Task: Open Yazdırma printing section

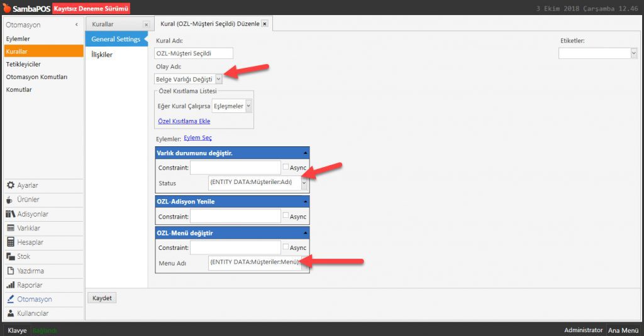Action: coord(30,271)
